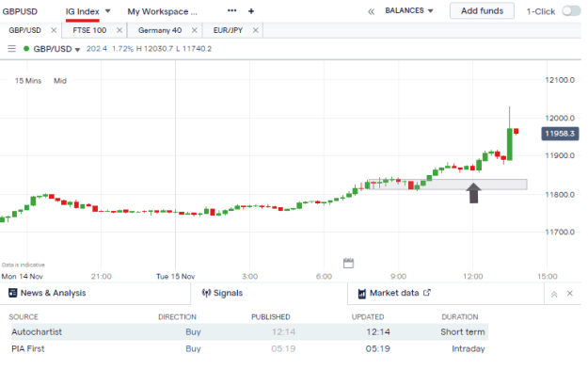Click the DIRECTION column header

[x=177, y=317]
